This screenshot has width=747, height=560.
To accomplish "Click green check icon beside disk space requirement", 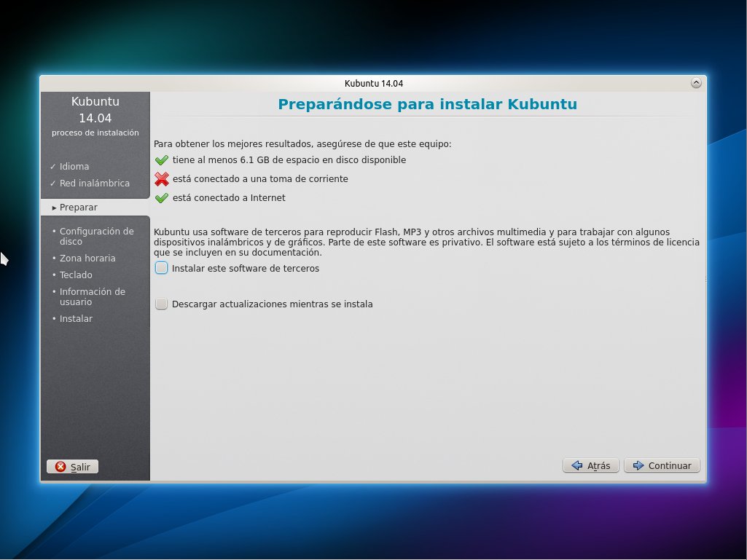I will pos(162,160).
